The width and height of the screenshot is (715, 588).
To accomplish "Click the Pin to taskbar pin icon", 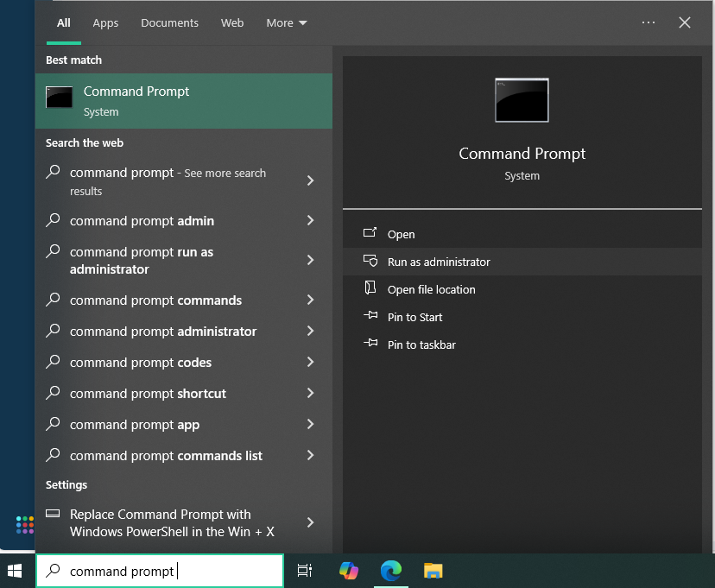I will pos(370,343).
